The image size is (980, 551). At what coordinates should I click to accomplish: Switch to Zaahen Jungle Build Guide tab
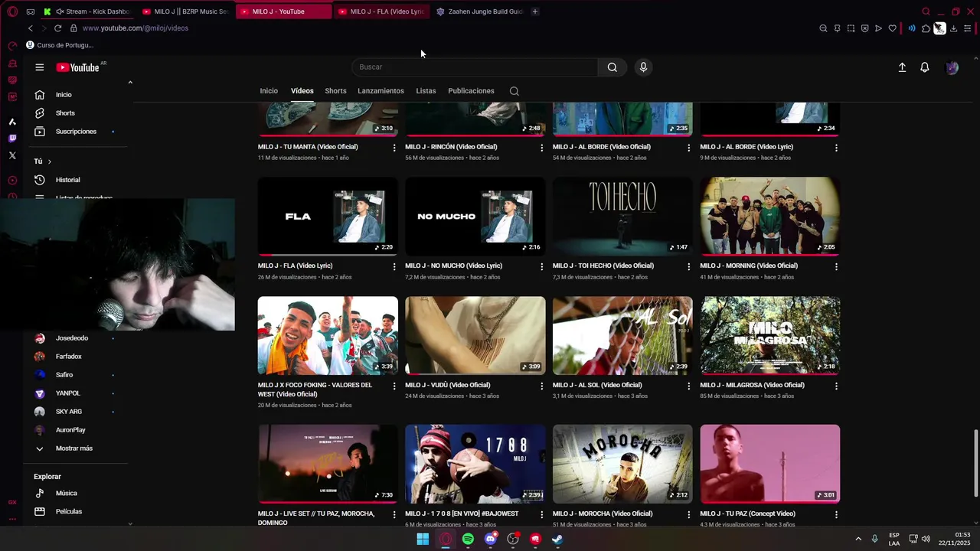click(479, 11)
